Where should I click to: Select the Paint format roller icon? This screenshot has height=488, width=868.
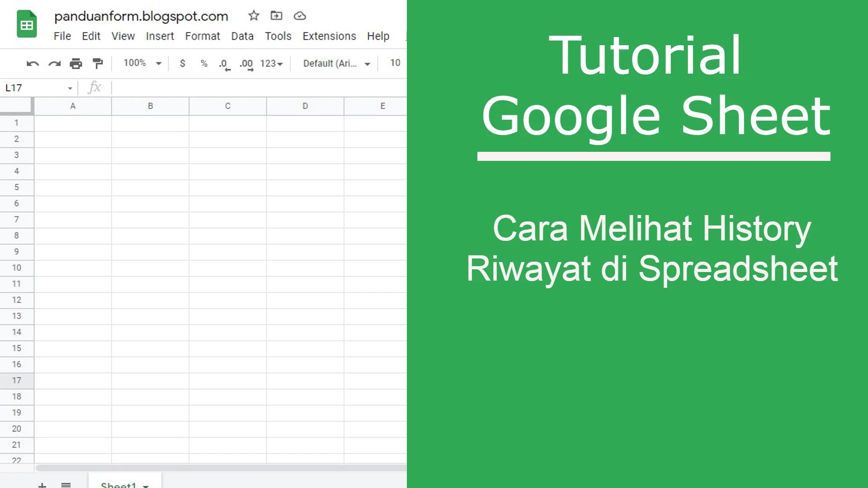pyautogui.click(x=98, y=64)
